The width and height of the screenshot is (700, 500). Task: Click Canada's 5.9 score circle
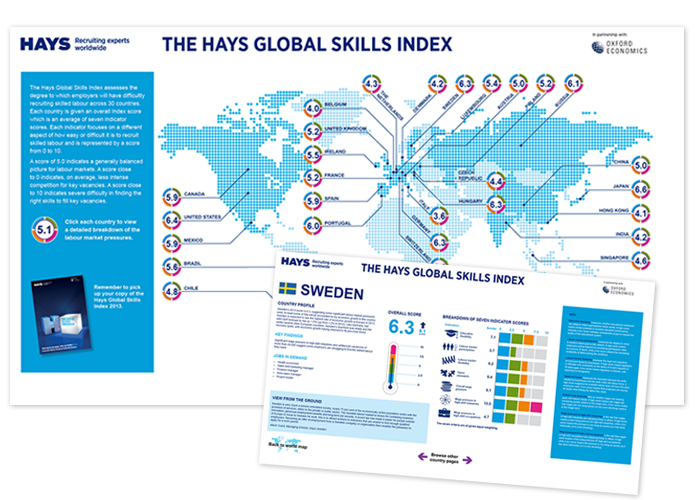pos(171,195)
